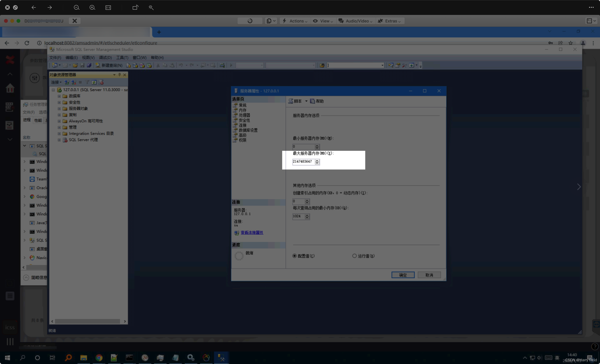This screenshot has width=600, height=364.
Task: Expand the SQL Server 代理 node
Action: click(x=59, y=140)
